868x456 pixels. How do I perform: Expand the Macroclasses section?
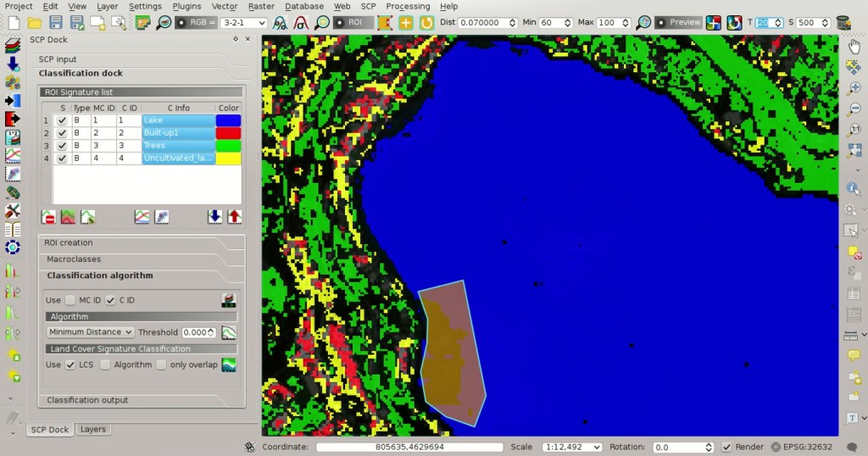(74, 259)
